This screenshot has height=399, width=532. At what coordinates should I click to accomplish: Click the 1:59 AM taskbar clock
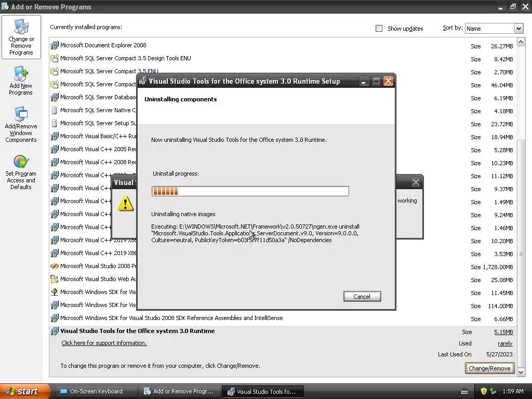pyautogui.click(x=513, y=391)
